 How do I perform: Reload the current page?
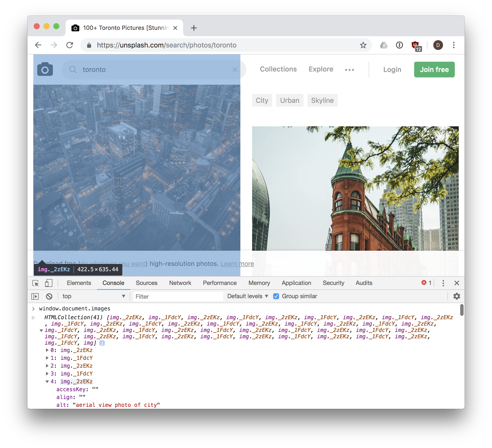[x=70, y=45]
